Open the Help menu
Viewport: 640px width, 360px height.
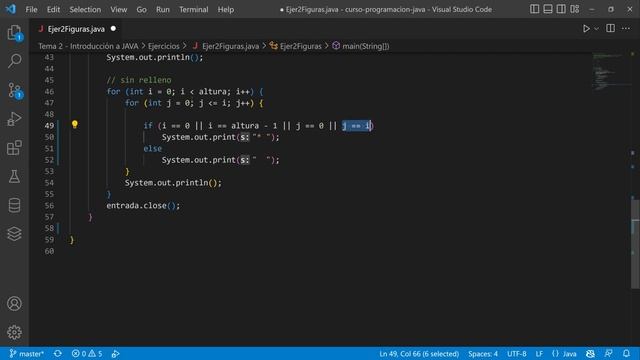coord(226,9)
